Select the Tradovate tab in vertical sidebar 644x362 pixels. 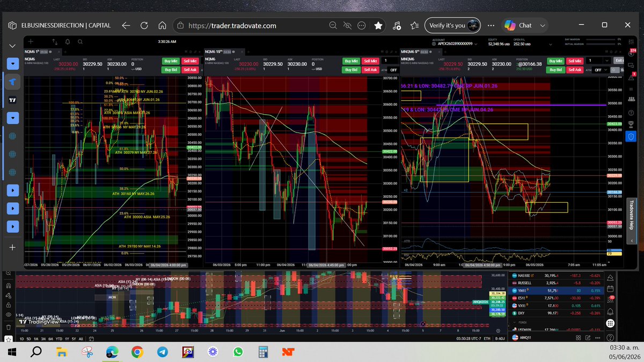click(x=12, y=82)
